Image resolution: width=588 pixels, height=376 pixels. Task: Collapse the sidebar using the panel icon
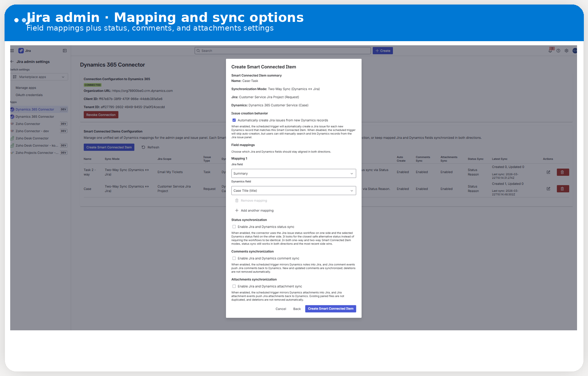65,50
